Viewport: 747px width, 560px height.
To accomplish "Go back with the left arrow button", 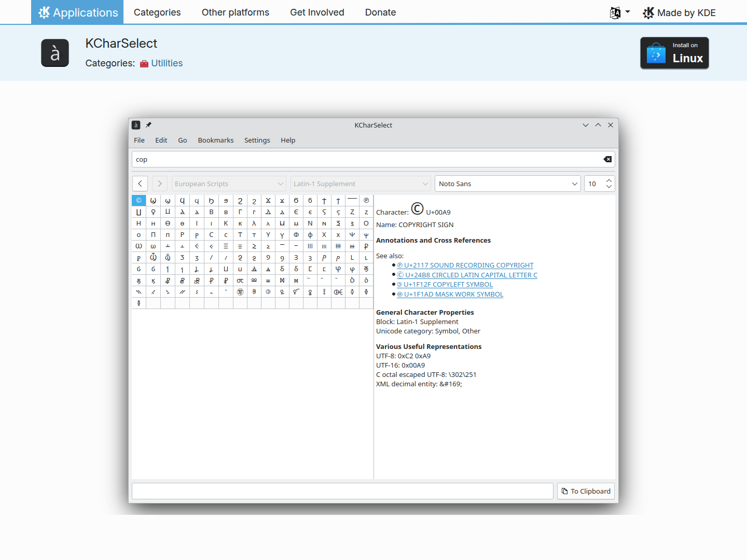I will (140, 184).
